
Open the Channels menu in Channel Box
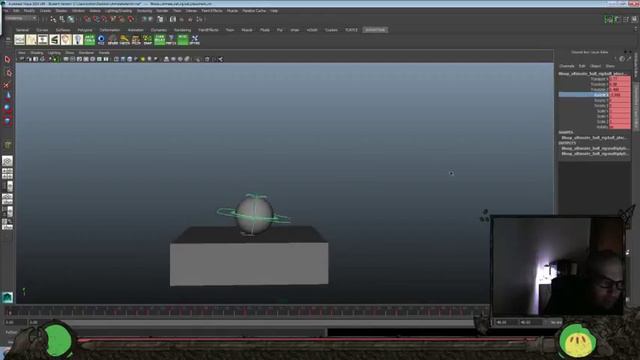(567, 66)
